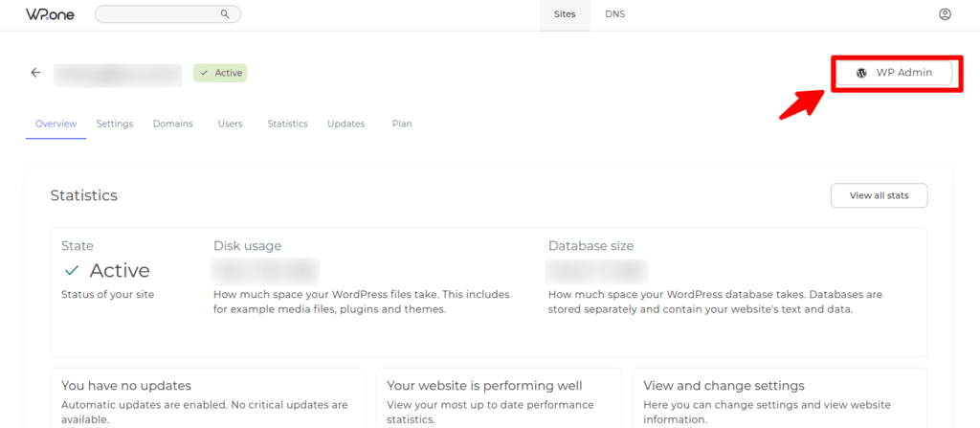
Task: Select the Updates tab
Action: (x=345, y=124)
